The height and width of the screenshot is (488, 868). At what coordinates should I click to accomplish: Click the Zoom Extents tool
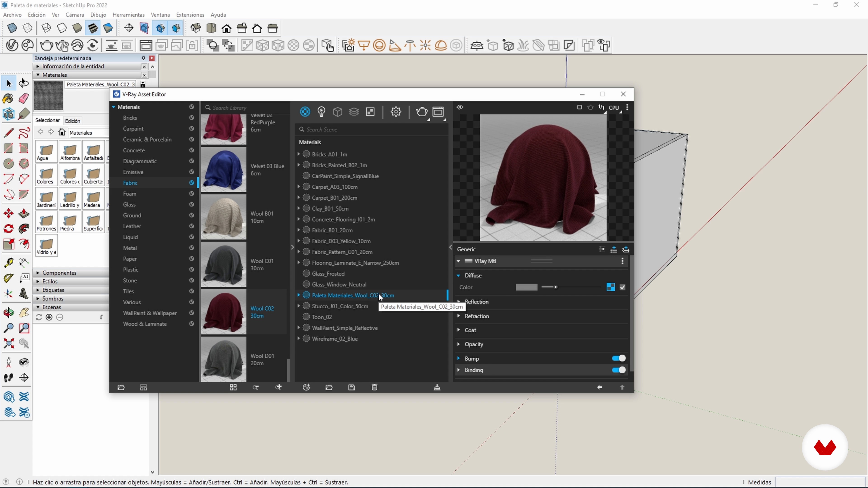[x=8, y=343]
